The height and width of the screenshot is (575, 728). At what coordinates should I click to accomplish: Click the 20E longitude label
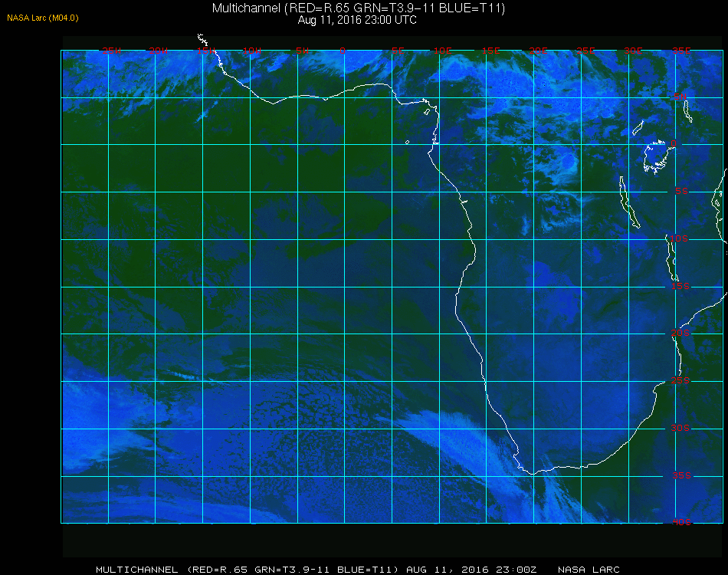coord(539,51)
